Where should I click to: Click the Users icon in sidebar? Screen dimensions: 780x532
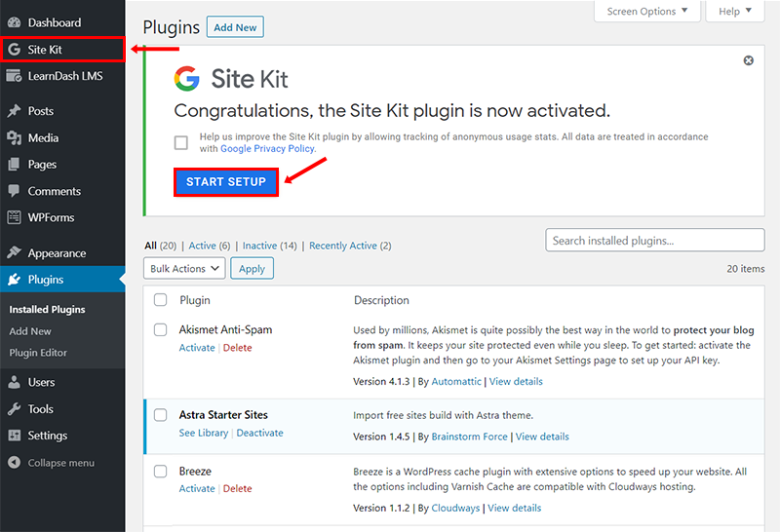tap(14, 383)
